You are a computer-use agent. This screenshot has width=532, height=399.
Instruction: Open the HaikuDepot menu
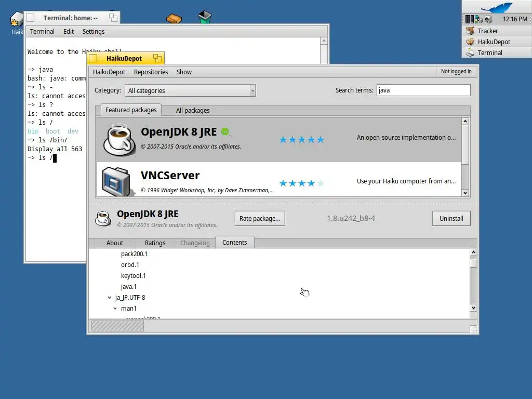pyautogui.click(x=109, y=72)
